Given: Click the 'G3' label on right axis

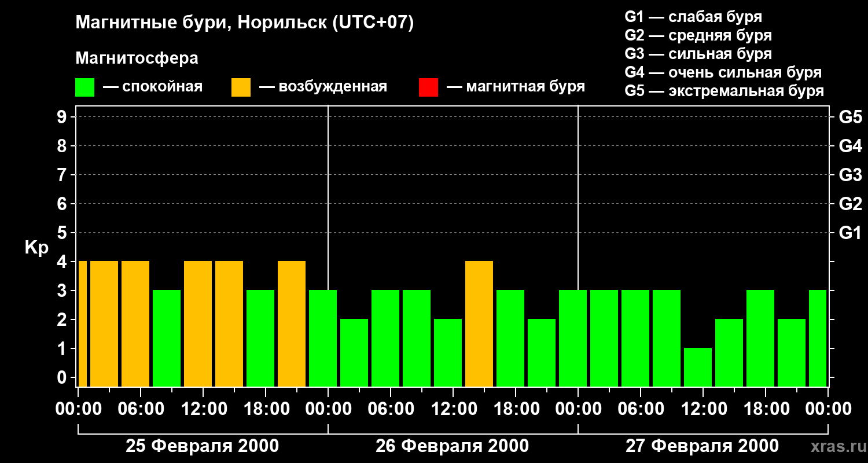Looking at the screenshot, I should coord(850,175).
